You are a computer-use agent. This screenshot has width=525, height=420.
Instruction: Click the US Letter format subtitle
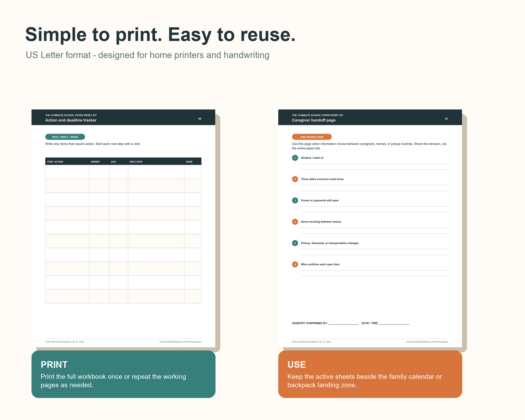coord(148,55)
